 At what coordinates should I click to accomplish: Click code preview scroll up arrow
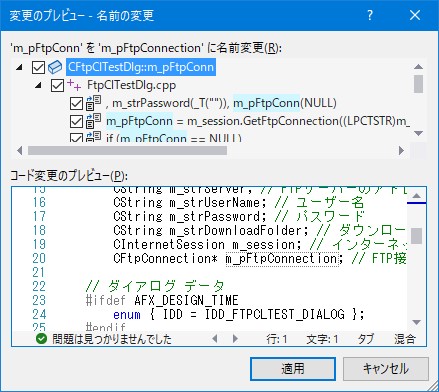417,196
